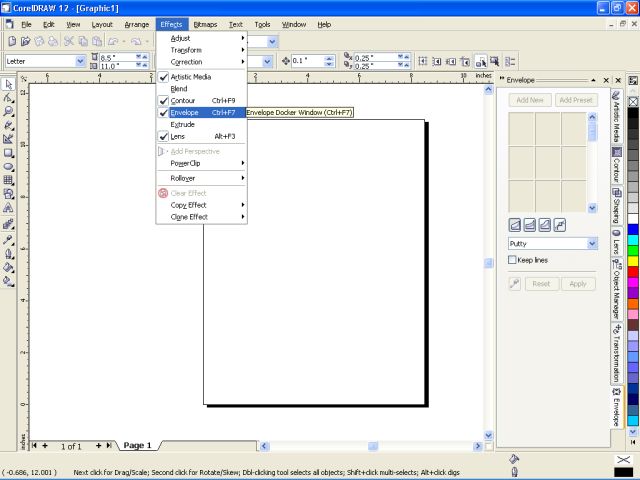Select the Pick tool in toolbox
Screen dimensions: 640x480
pyautogui.click(x=8, y=84)
